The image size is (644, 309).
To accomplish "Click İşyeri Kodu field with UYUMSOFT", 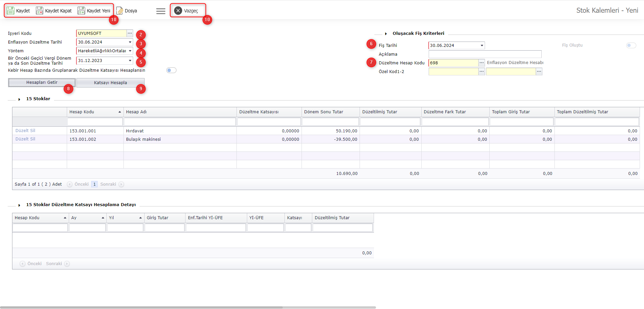I will coord(102,33).
